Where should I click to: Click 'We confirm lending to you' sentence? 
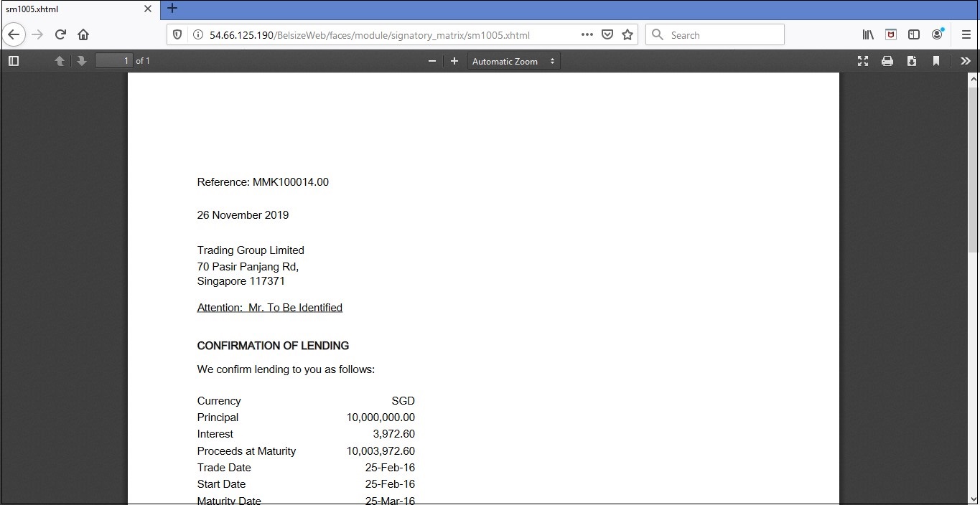[286, 369]
